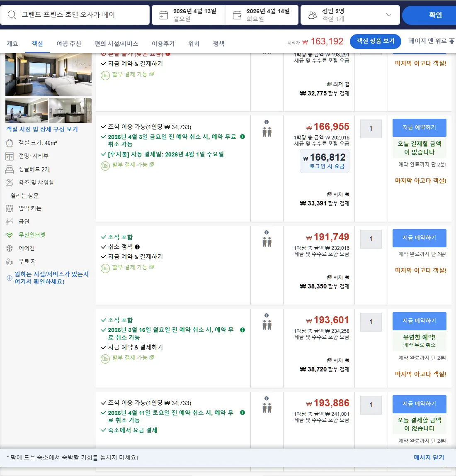Open the bathroom thumbnail photo

(70, 110)
